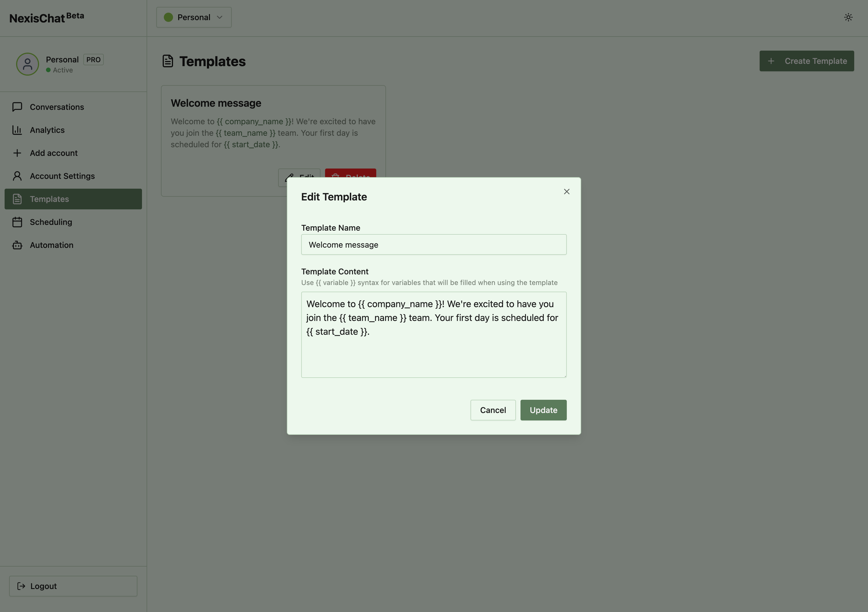Click the Logout arrow icon
The image size is (868, 612).
[x=21, y=586]
